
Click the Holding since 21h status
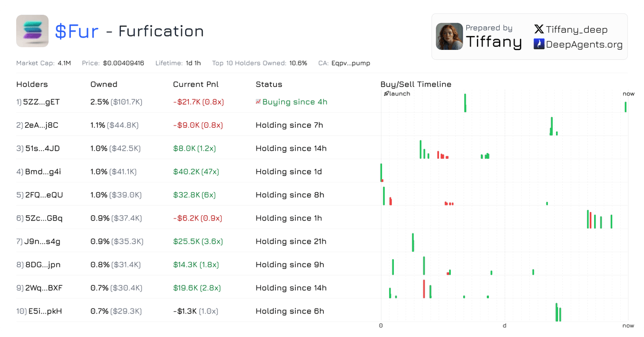pyautogui.click(x=291, y=241)
